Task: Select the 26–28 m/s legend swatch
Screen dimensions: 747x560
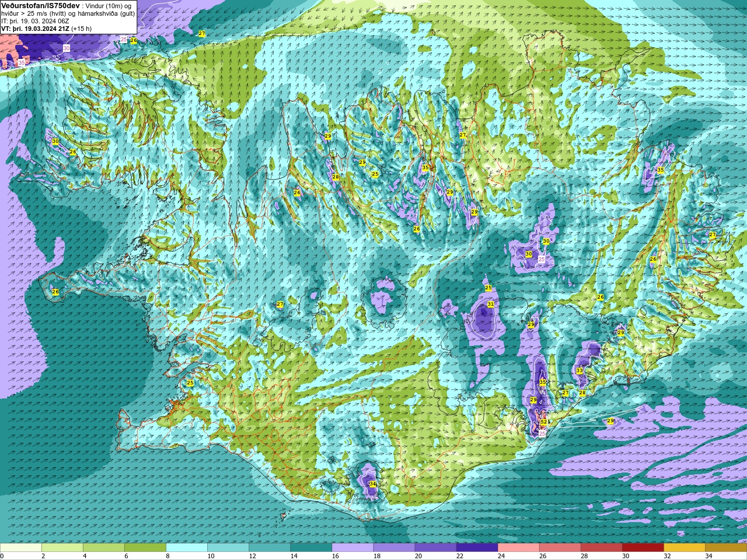Action: click(560, 547)
